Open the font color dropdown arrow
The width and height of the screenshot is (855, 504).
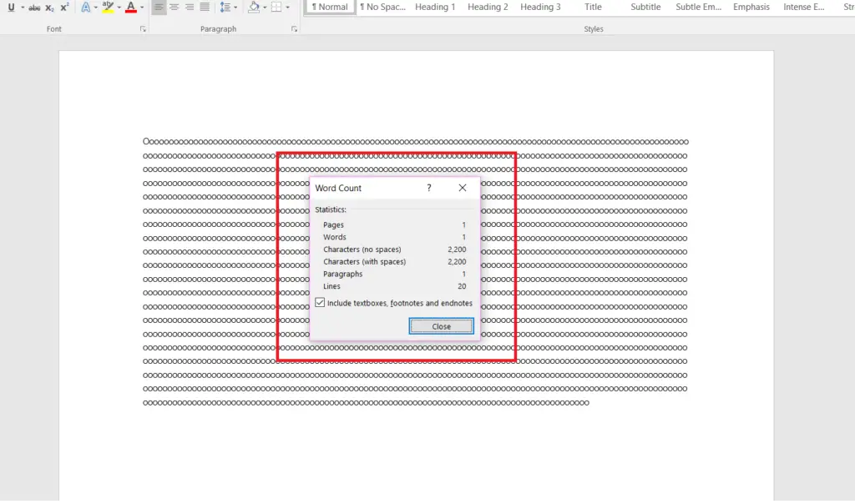point(142,8)
